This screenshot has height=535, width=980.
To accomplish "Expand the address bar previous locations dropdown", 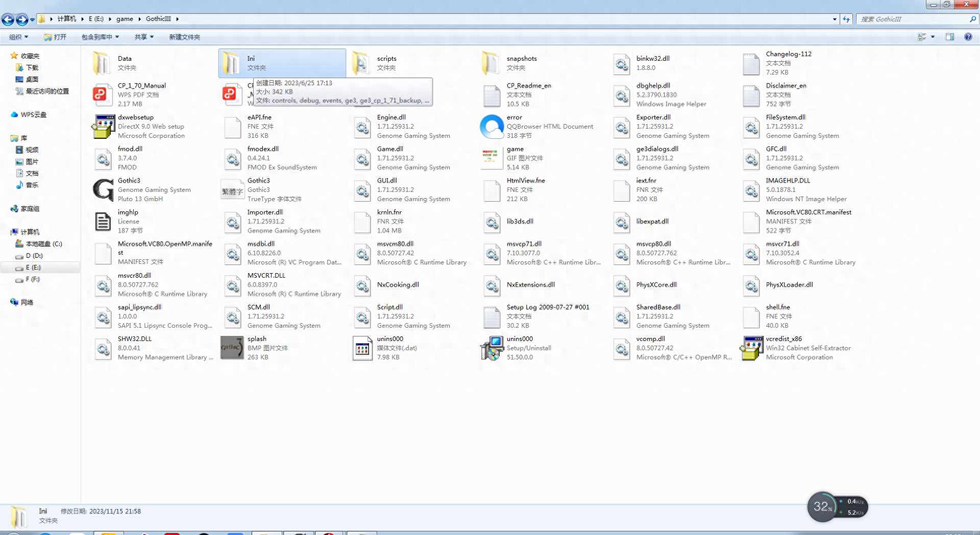I will 835,19.
